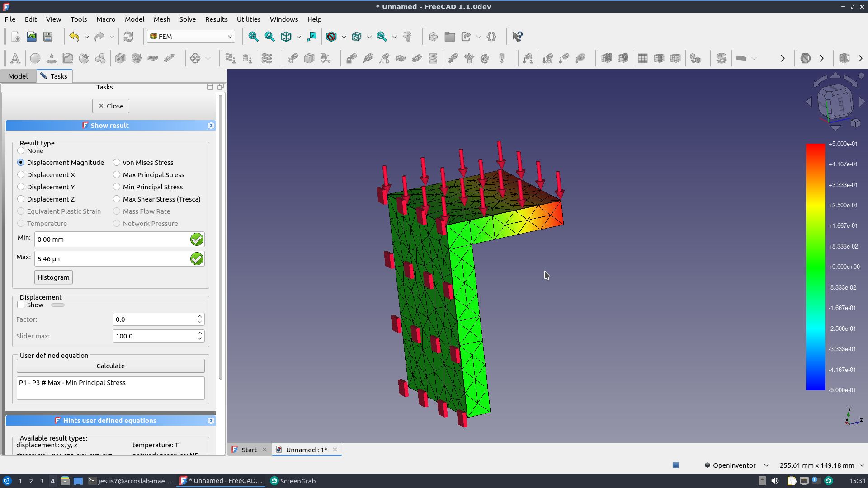Collapse the Show result panel
Image resolution: width=868 pixels, height=488 pixels.
pyautogui.click(x=211, y=126)
